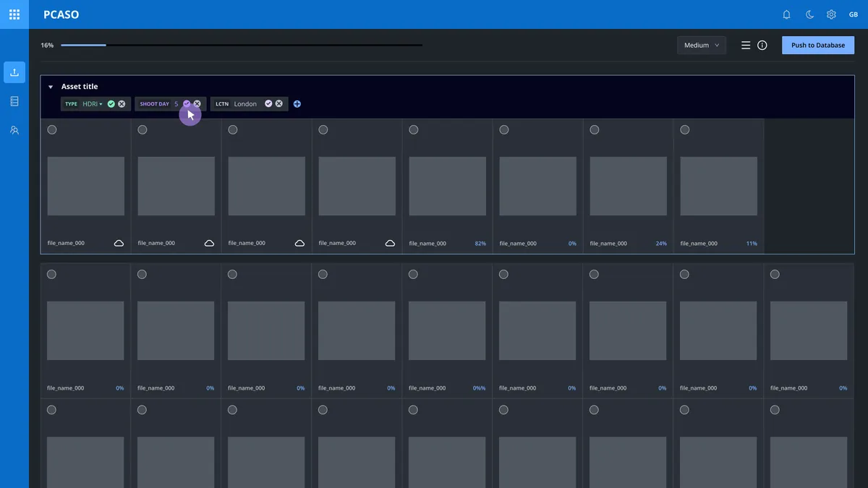Open the list view menu icon
Screen dimensions: 868x488
(x=746, y=46)
